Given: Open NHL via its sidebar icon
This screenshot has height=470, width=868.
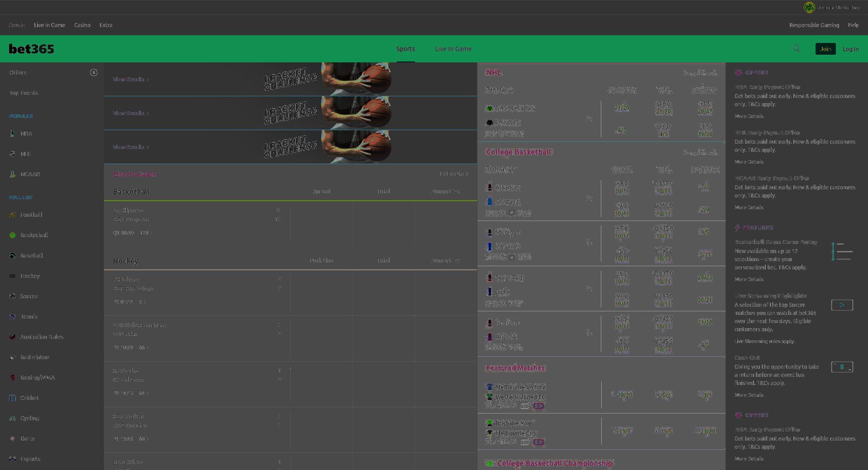Looking at the screenshot, I should (13, 154).
